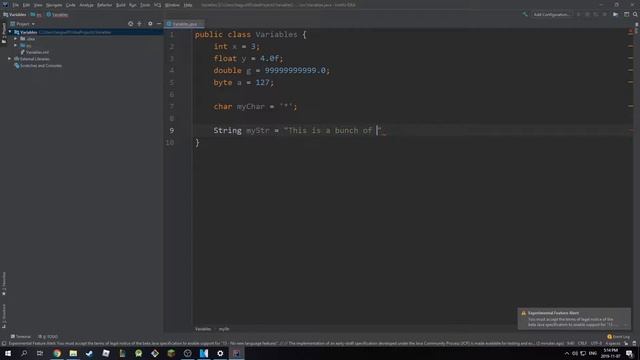Expand External Libraries node
Image resolution: width=640 pixels, height=360 pixels.
(10, 59)
